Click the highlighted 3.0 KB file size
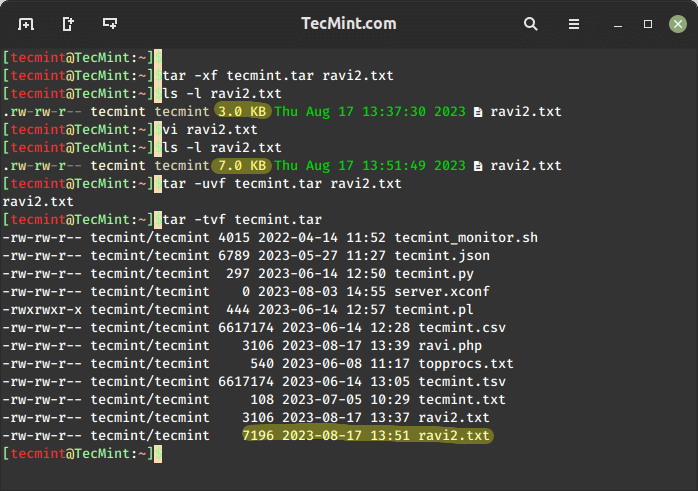Image resolution: width=698 pixels, height=491 pixels. 243,111
